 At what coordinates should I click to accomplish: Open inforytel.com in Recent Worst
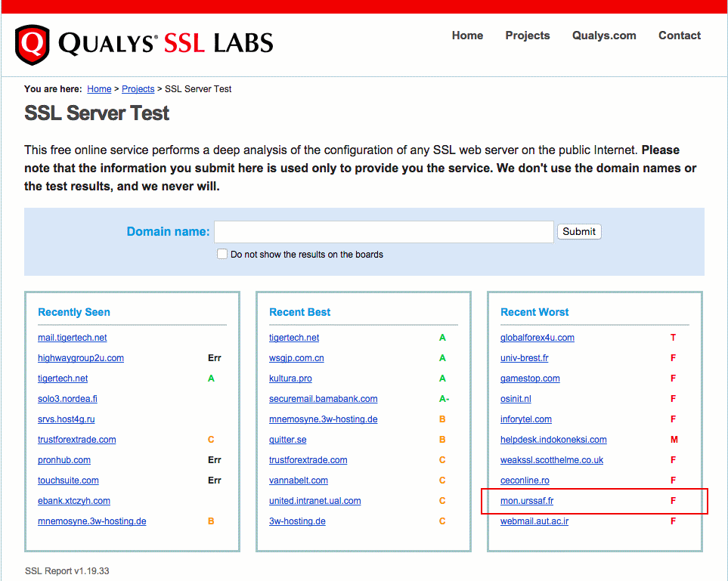coord(526,419)
